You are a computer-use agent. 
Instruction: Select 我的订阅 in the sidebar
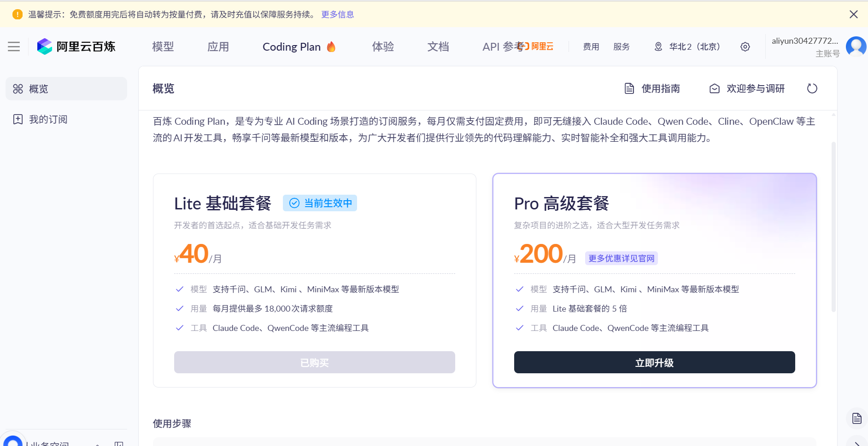66,119
